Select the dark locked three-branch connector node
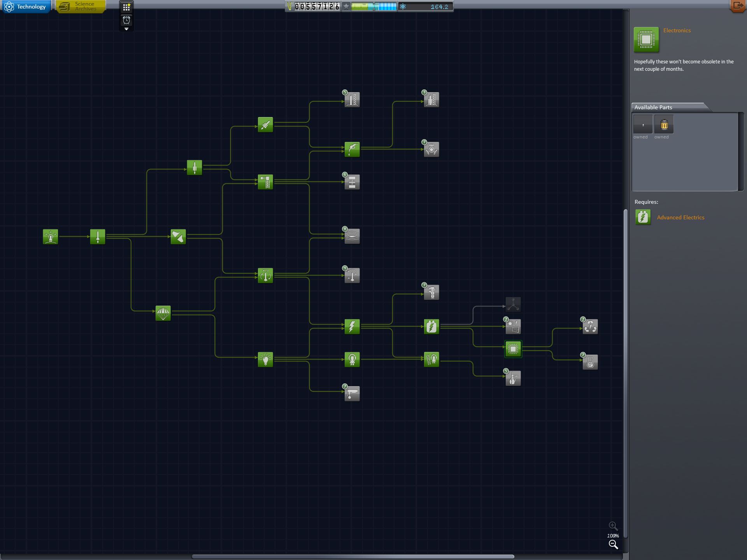This screenshot has width=747, height=560. click(x=513, y=304)
